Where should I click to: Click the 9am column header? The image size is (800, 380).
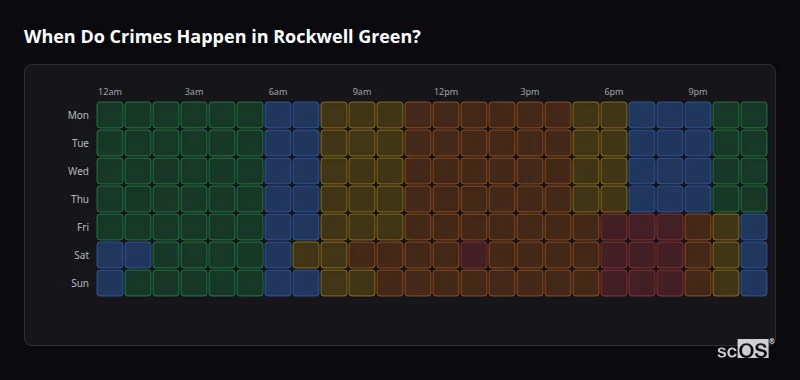362,92
